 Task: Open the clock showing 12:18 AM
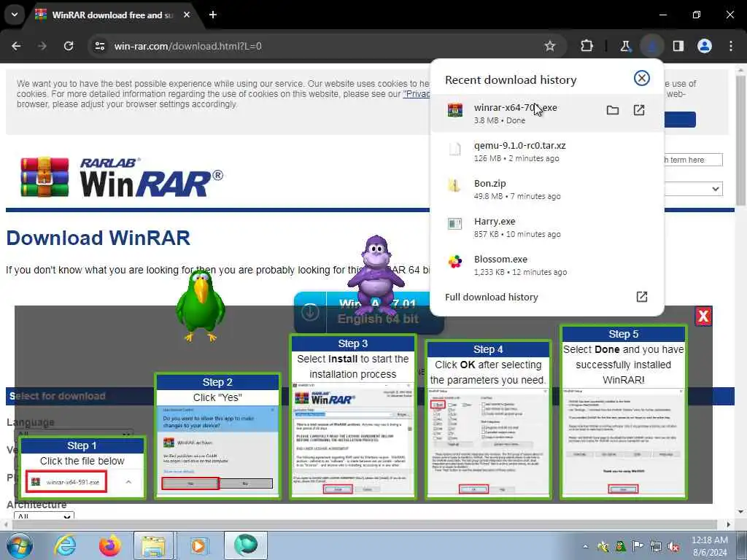tap(710, 545)
